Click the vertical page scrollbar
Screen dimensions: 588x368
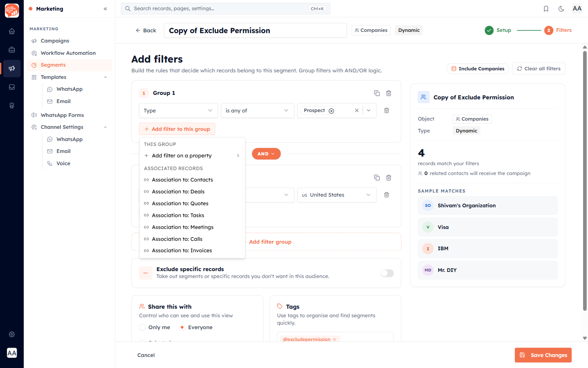(x=585, y=180)
